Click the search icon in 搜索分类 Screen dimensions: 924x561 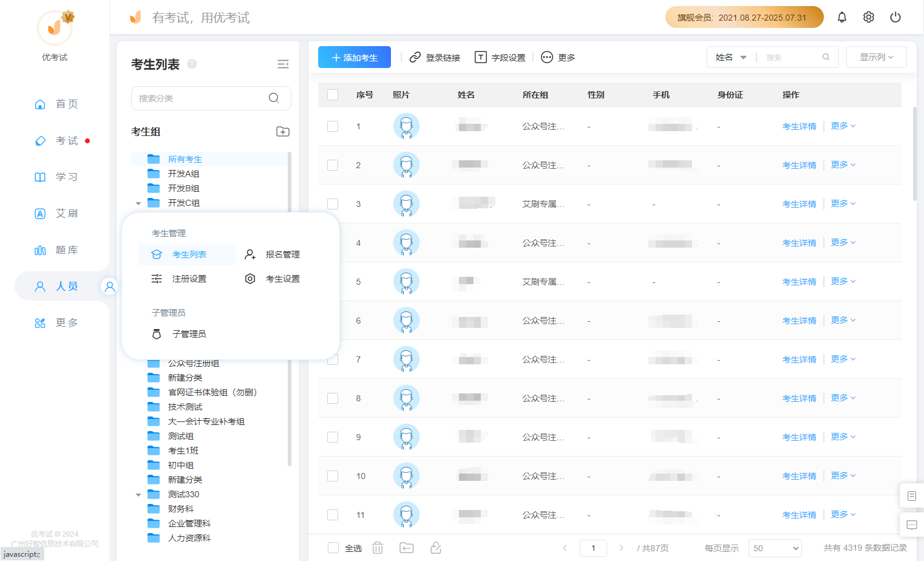[274, 98]
